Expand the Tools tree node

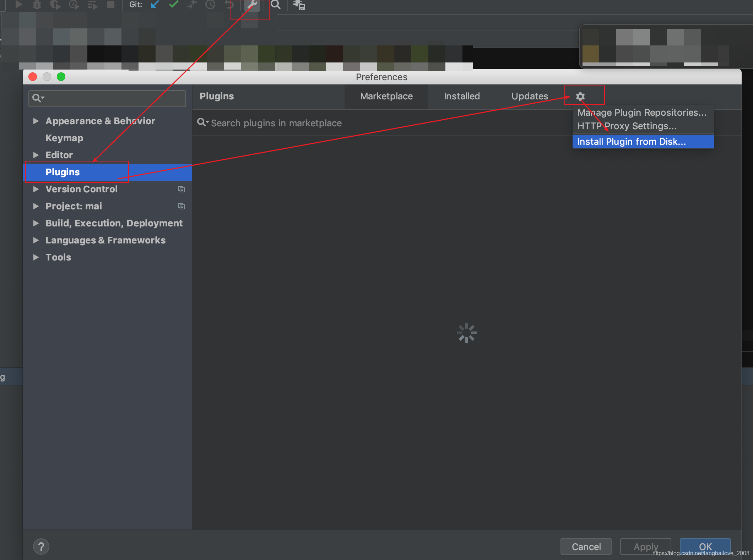coord(36,257)
